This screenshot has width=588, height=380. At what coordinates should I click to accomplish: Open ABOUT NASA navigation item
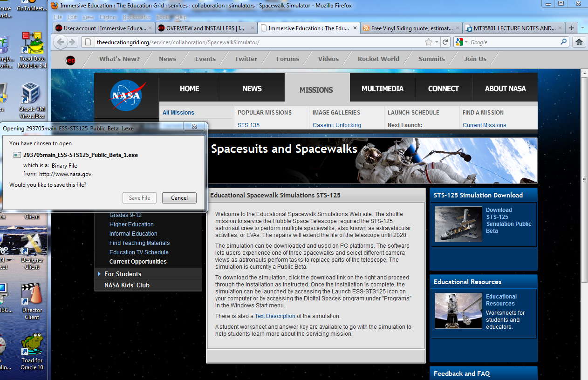click(505, 88)
